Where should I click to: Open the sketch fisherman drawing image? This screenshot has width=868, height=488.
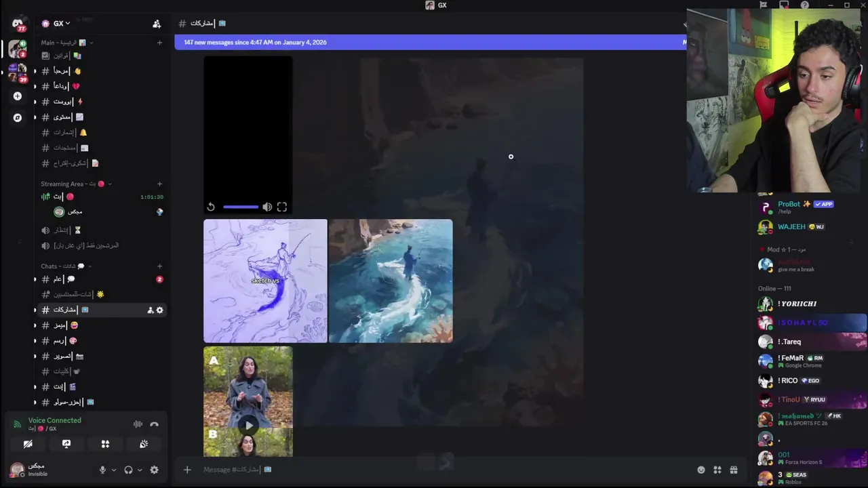click(265, 281)
